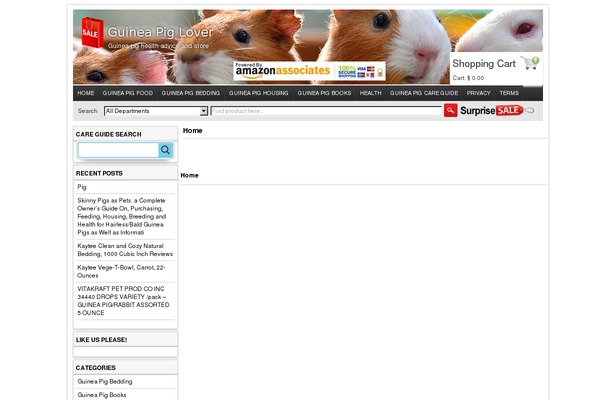Click the lower bold Home heading
The height and width of the screenshot is (400, 600).
coord(189,175)
